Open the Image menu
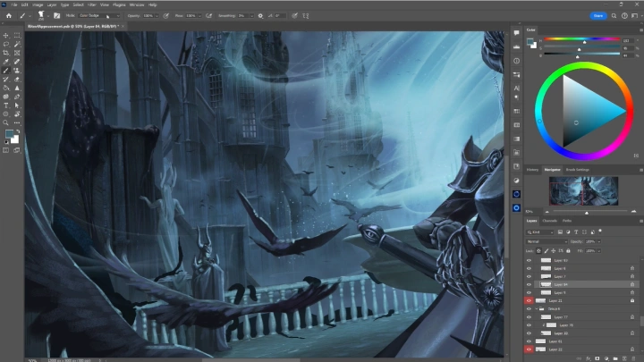The image size is (644, 362). tap(38, 5)
